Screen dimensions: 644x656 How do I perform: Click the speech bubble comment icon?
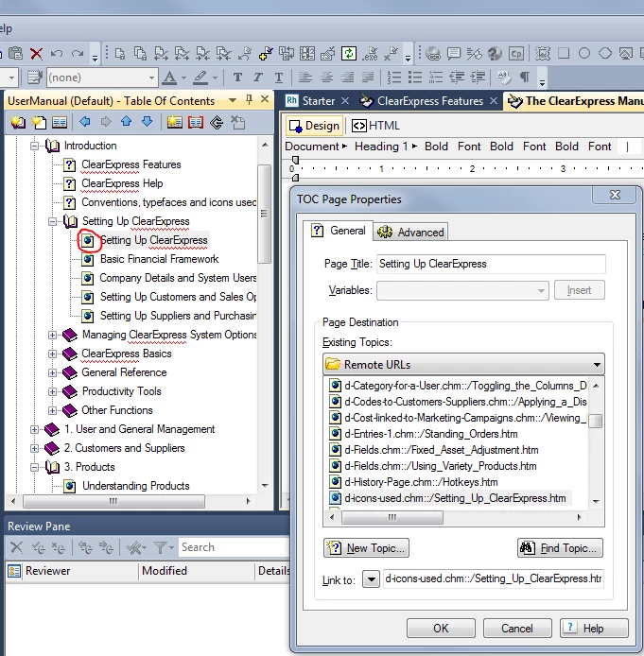(454, 54)
